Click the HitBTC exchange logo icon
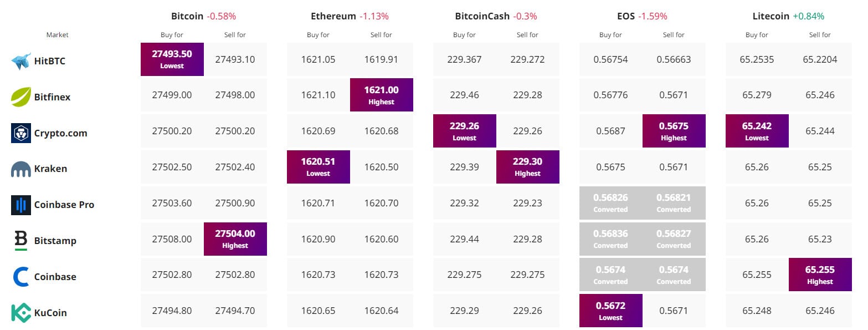Viewport: 868px width, 330px height. click(21, 61)
